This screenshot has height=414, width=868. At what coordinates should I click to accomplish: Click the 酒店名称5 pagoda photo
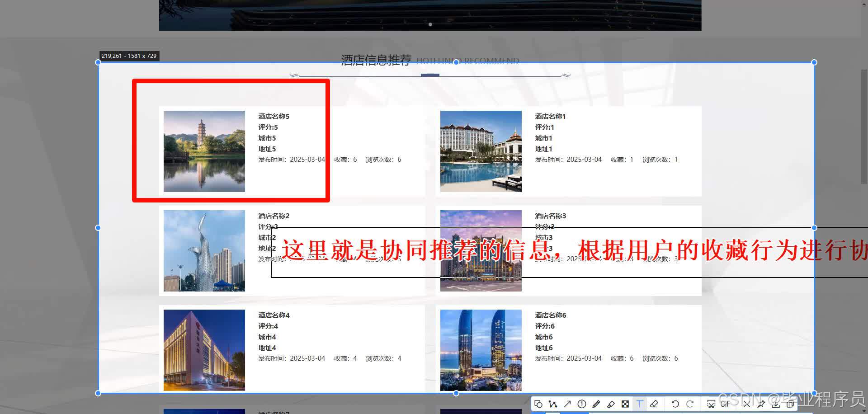point(204,151)
